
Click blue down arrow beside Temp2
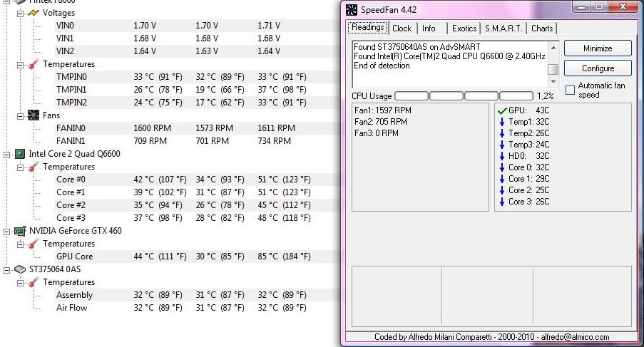point(502,133)
